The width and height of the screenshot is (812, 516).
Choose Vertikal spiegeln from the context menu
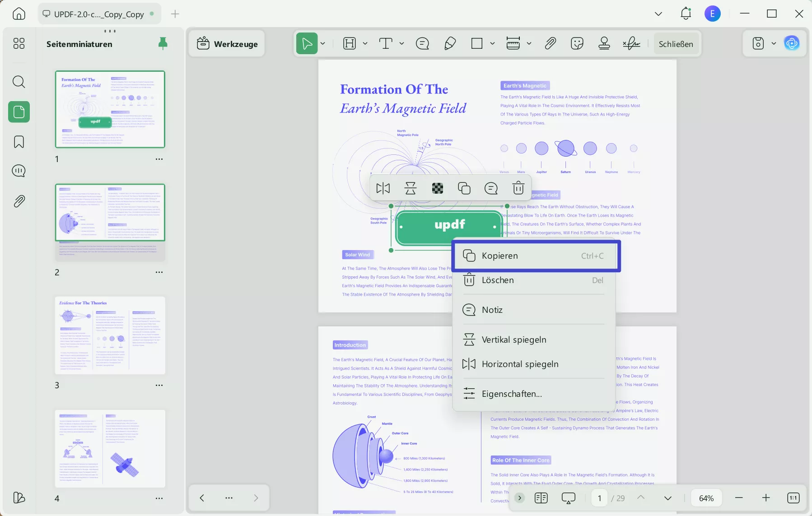coord(533,339)
